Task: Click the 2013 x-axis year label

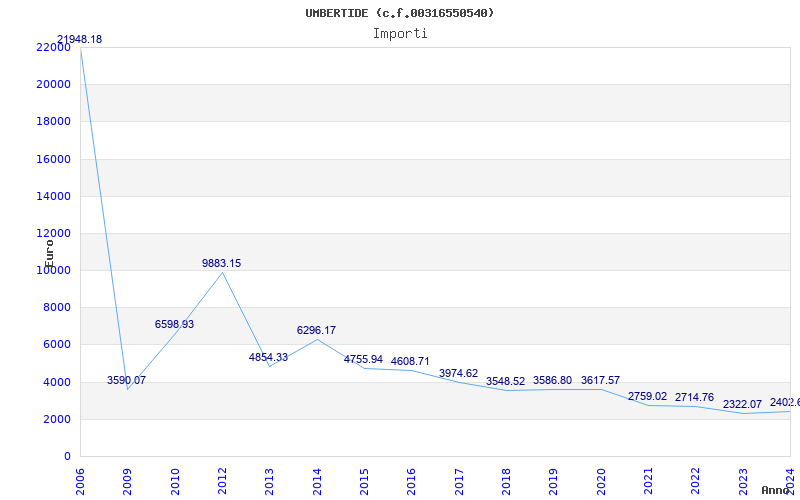Action: 269,482
